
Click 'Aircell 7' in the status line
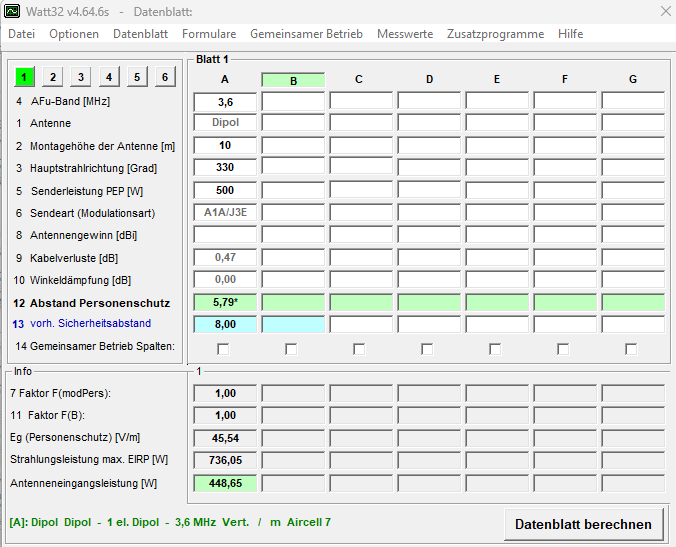309,522
